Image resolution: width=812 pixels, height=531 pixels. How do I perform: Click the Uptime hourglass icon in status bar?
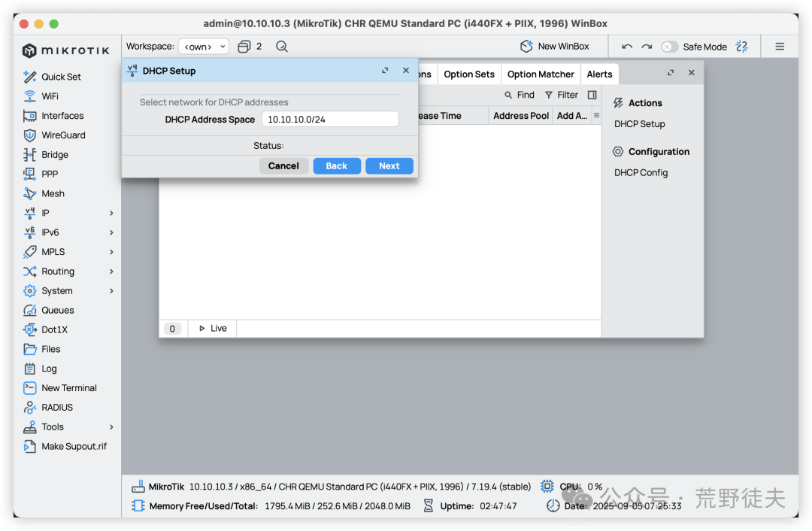429,505
